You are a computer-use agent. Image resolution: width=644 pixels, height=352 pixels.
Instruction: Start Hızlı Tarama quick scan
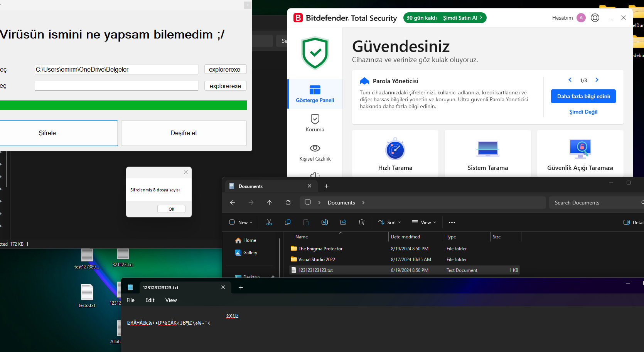pos(395,154)
